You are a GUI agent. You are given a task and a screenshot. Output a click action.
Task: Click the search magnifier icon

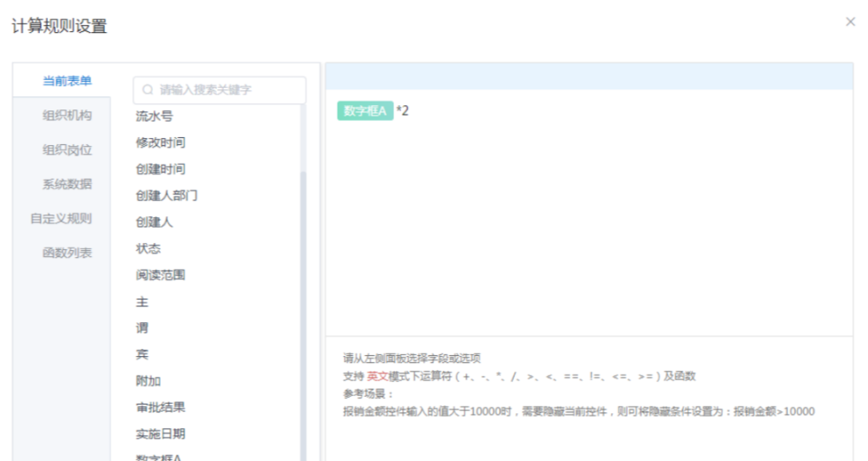[148, 89]
